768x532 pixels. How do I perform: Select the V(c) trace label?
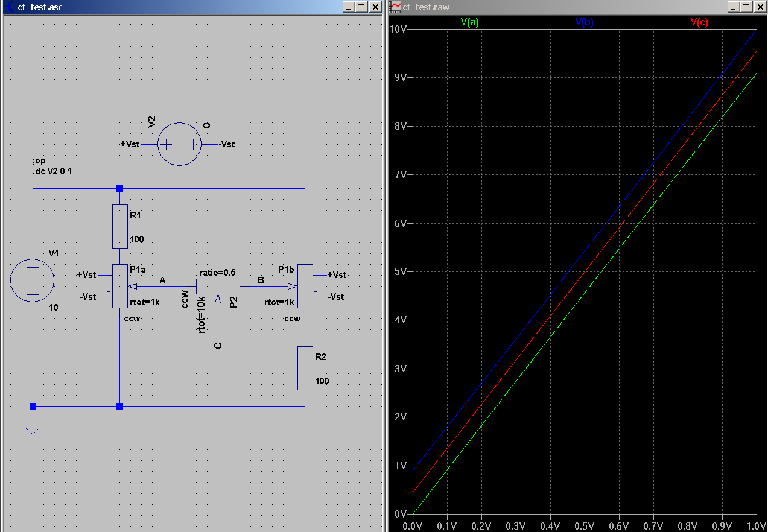[x=699, y=22]
